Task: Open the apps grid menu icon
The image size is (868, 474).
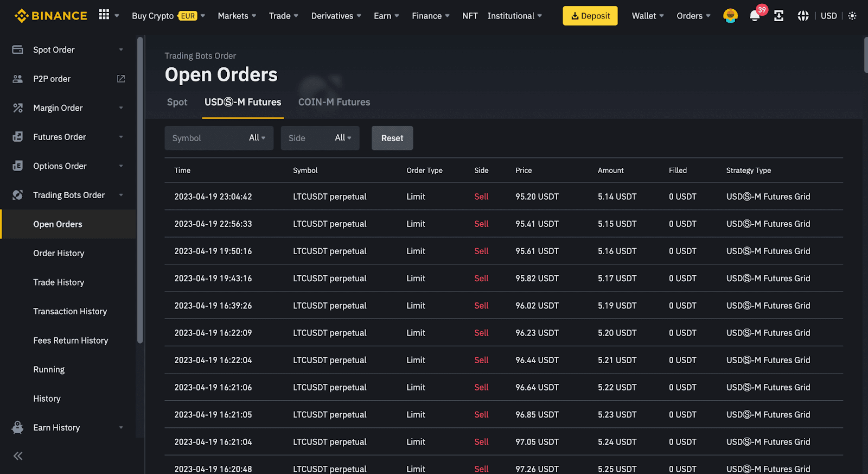Action: click(x=104, y=15)
